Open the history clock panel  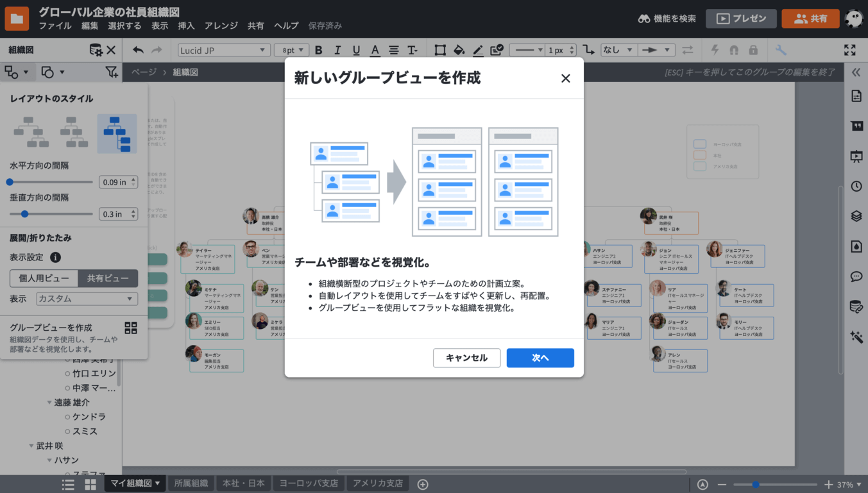[856, 187]
